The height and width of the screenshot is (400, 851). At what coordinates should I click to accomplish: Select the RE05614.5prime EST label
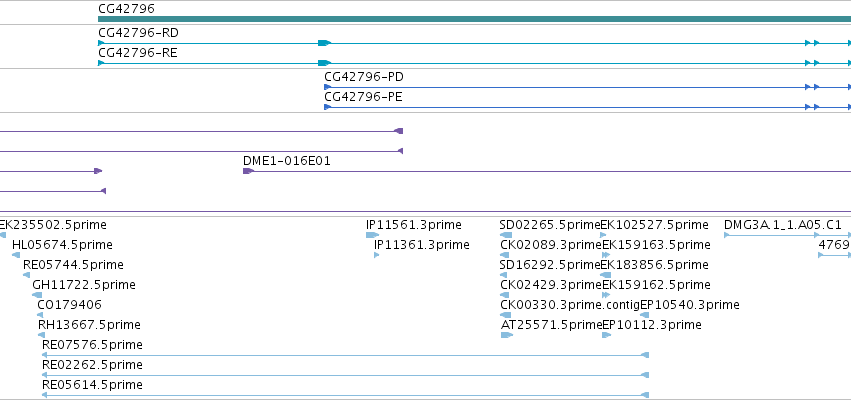point(92,385)
